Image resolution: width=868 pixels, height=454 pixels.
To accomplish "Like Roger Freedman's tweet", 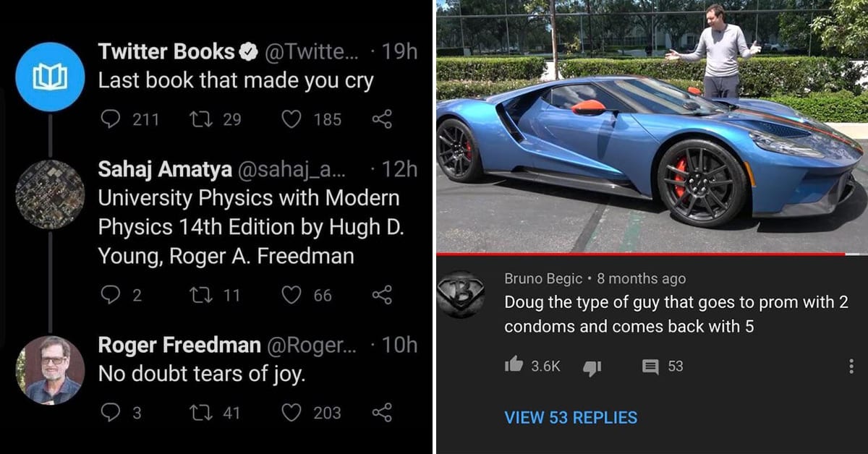I will coord(291,412).
